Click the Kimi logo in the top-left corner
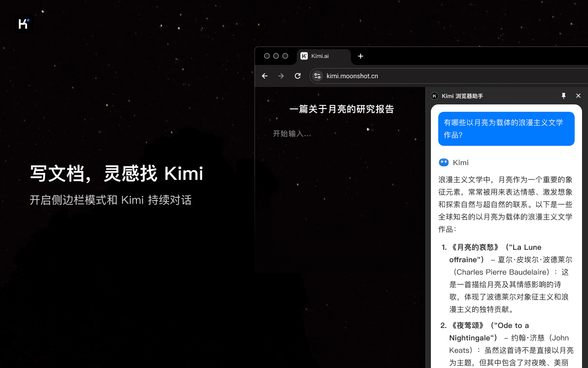 24,24
